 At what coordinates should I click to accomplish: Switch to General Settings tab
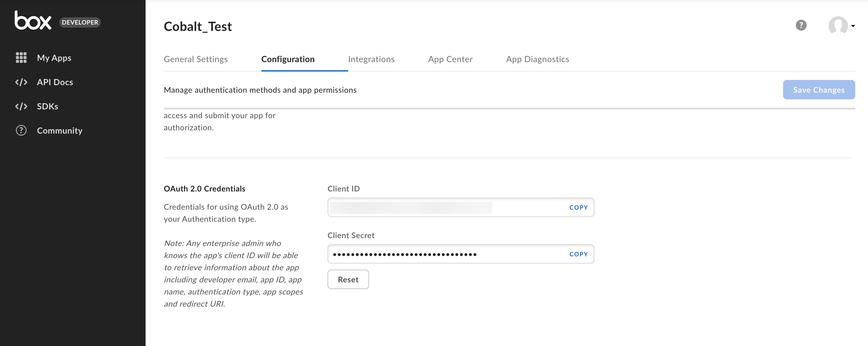[195, 59]
